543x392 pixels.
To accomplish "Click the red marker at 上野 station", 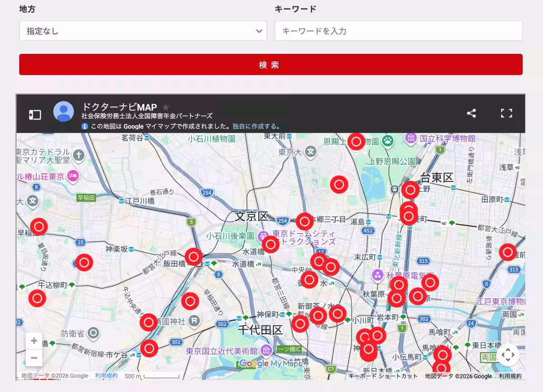I will [x=410, y=190].
